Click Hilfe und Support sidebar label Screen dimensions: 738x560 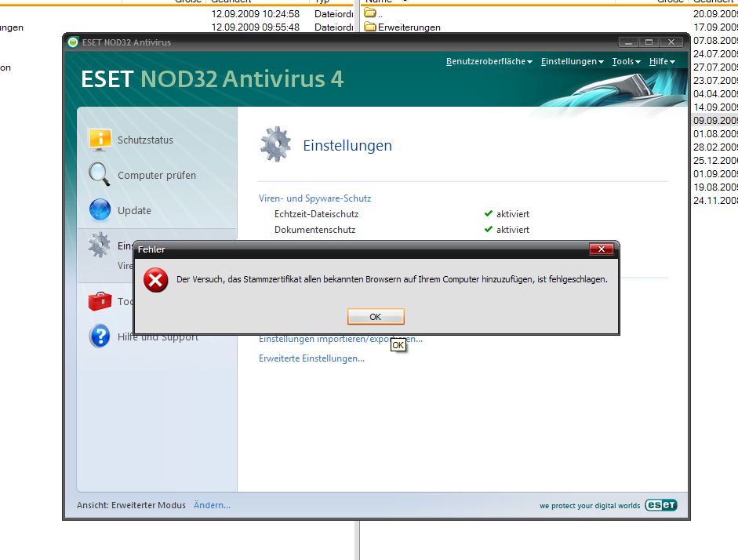pos(158,337)
